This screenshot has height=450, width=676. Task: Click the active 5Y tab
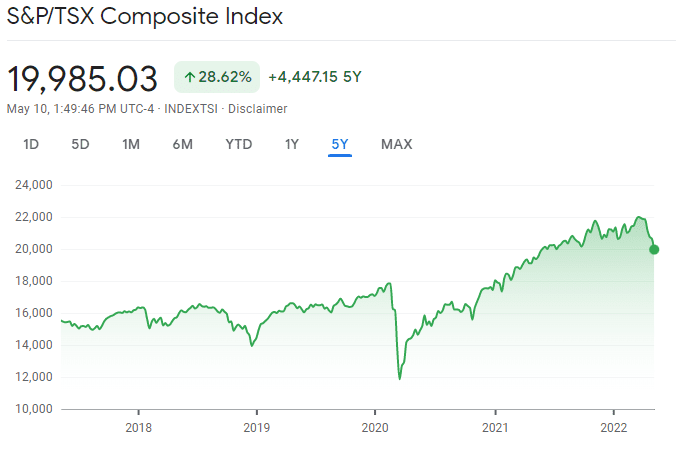(x=340, y=144)
